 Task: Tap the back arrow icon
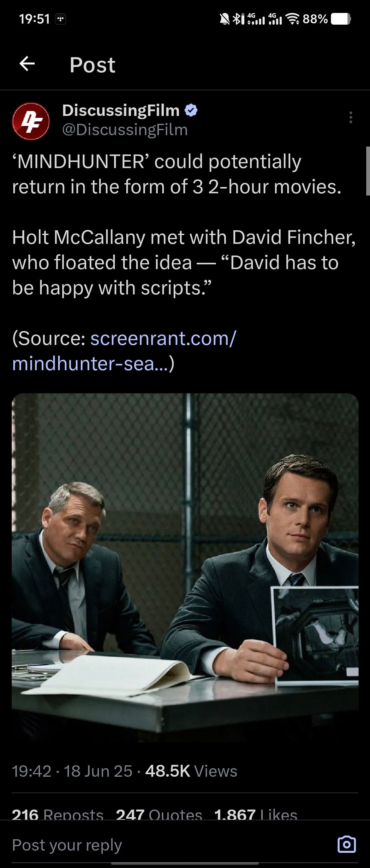(x=27, y=64)
